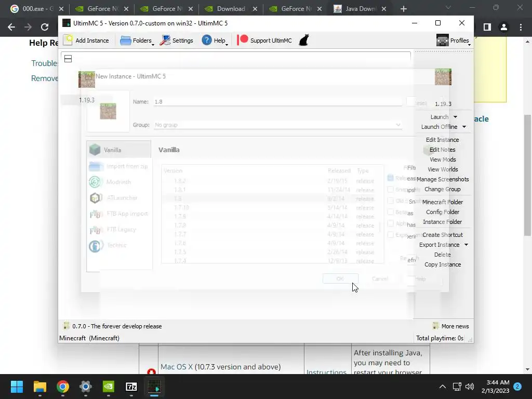Click the Profiles avatar icon
The width and height of the screenshot is (532, 399).
(443, 41)
